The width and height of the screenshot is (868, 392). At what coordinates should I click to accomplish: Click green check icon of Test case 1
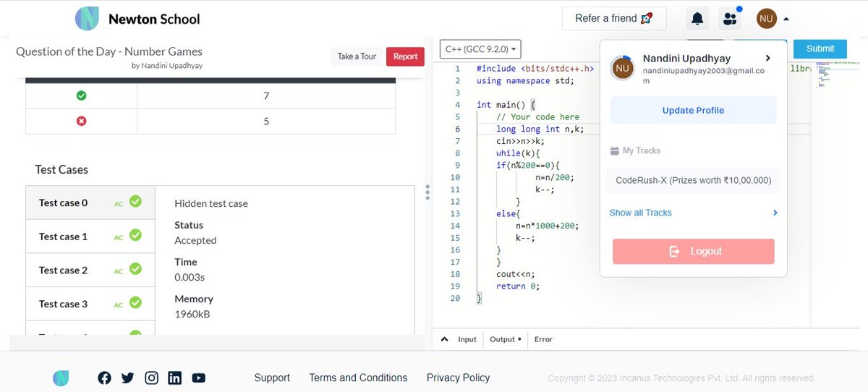135,235
